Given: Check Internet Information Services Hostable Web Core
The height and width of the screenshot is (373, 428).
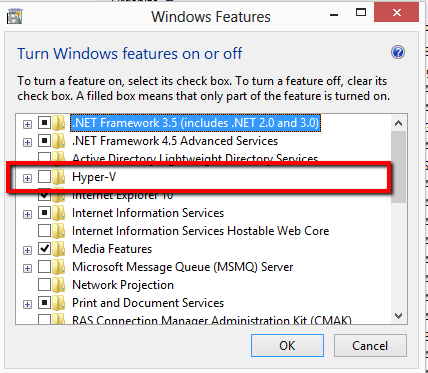Looking at the screenshot, I should click(44, 231).
